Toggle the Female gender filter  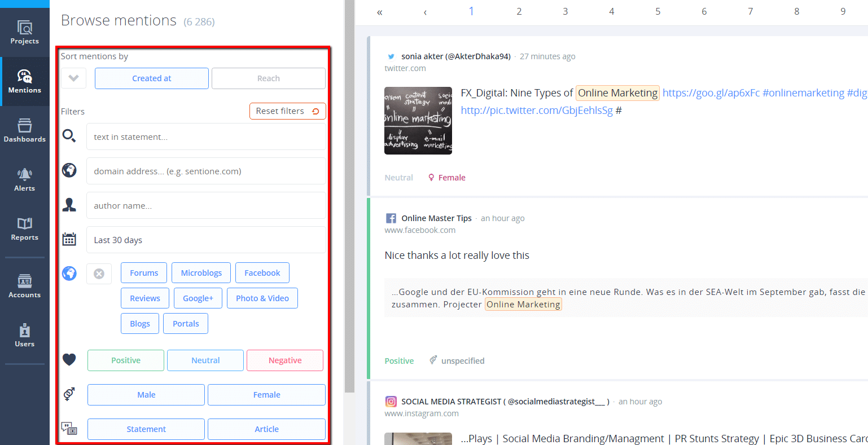point(266,395)
